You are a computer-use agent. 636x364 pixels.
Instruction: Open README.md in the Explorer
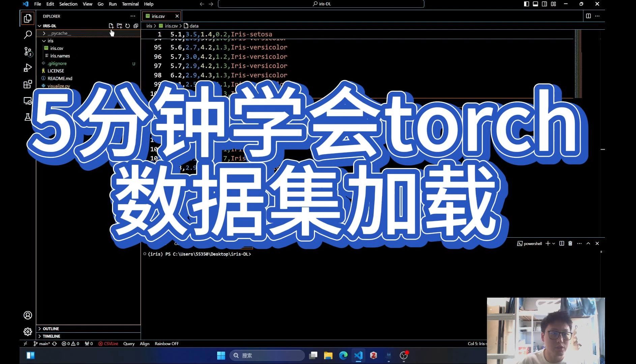coord(88,79)
